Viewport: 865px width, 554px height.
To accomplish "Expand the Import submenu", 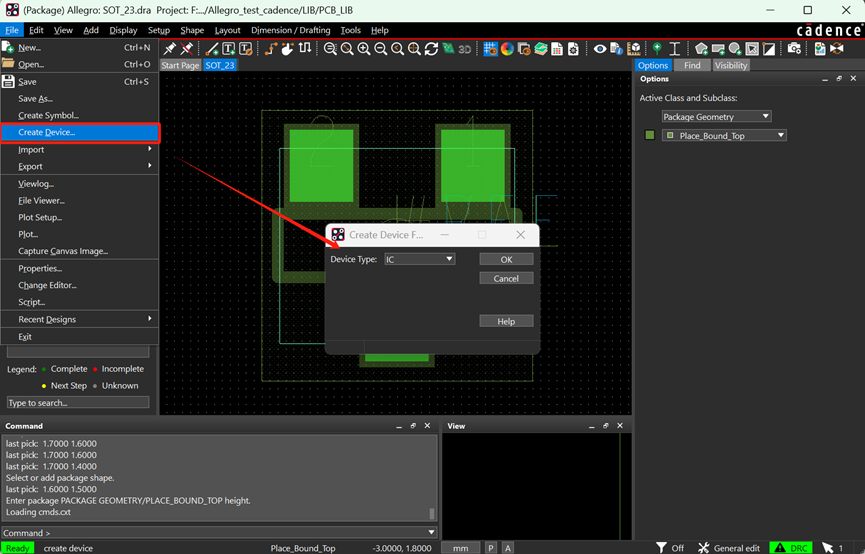I will click(80, 150).
